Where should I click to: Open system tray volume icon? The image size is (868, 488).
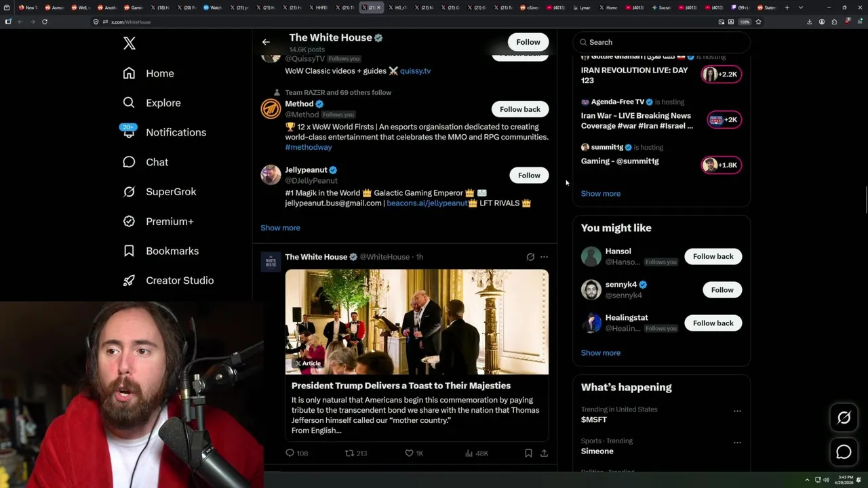pyautogui.click(x=827, y=480)
